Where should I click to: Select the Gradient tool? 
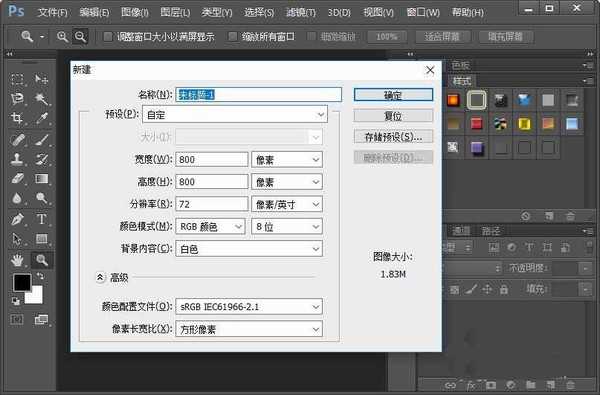point(41,179)
